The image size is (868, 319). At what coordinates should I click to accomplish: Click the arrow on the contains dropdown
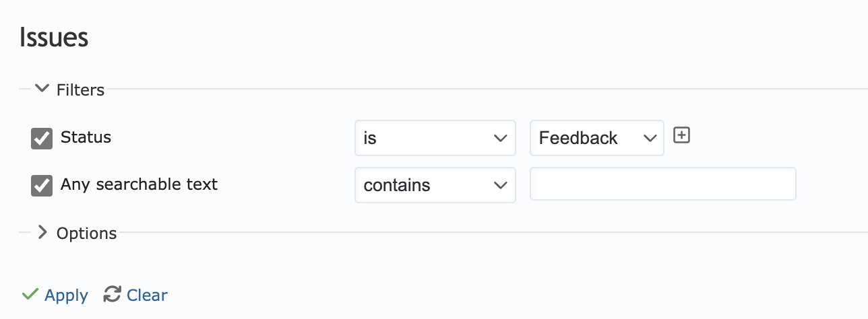[500, 185]
